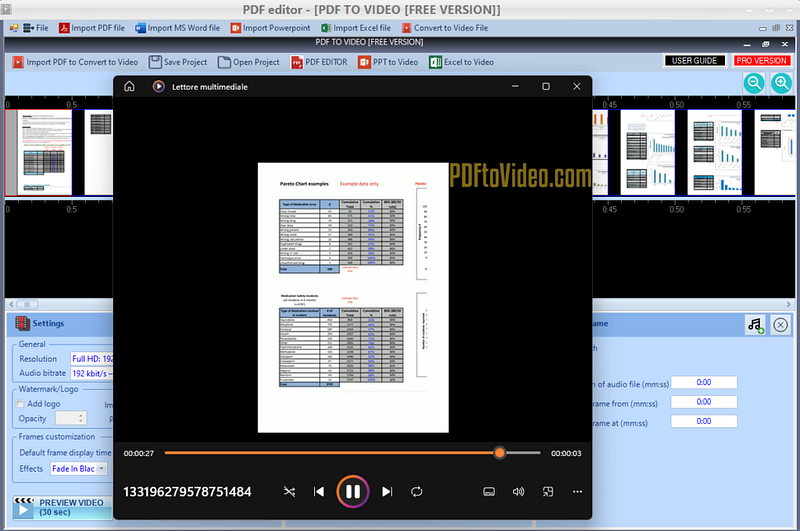
Task: Open more options in media player
Action: pyautogui.click(x=577, y=492)
